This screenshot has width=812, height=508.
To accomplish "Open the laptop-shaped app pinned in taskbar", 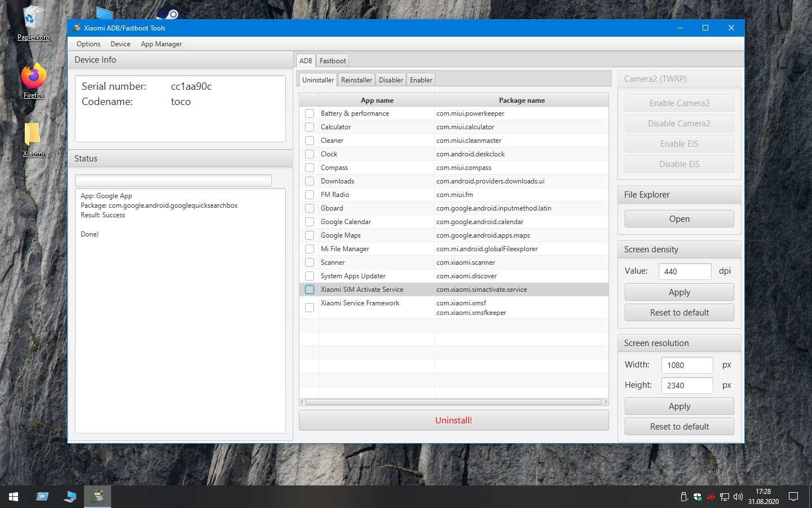I will pyautogui.click(x=70, y=497).
